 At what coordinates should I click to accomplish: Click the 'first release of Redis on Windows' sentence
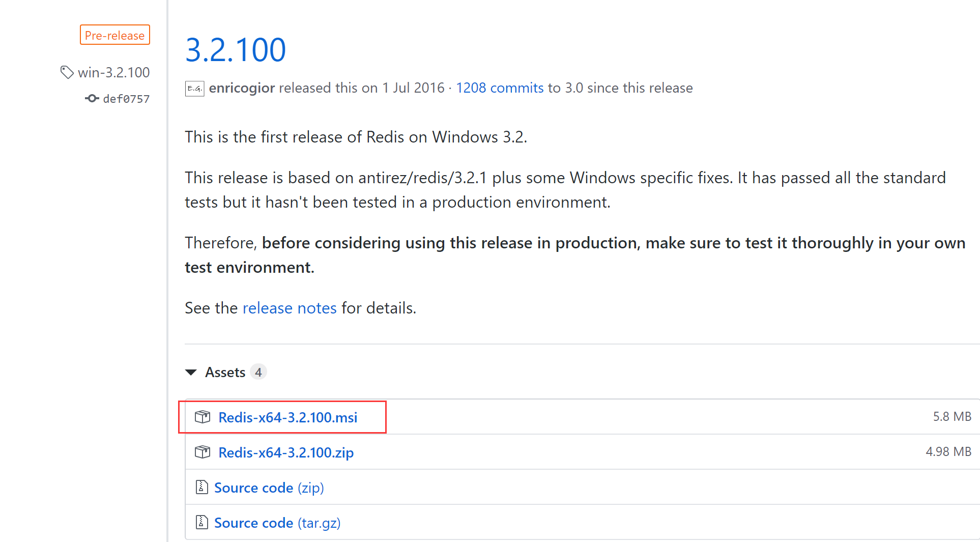pos(356,137)
